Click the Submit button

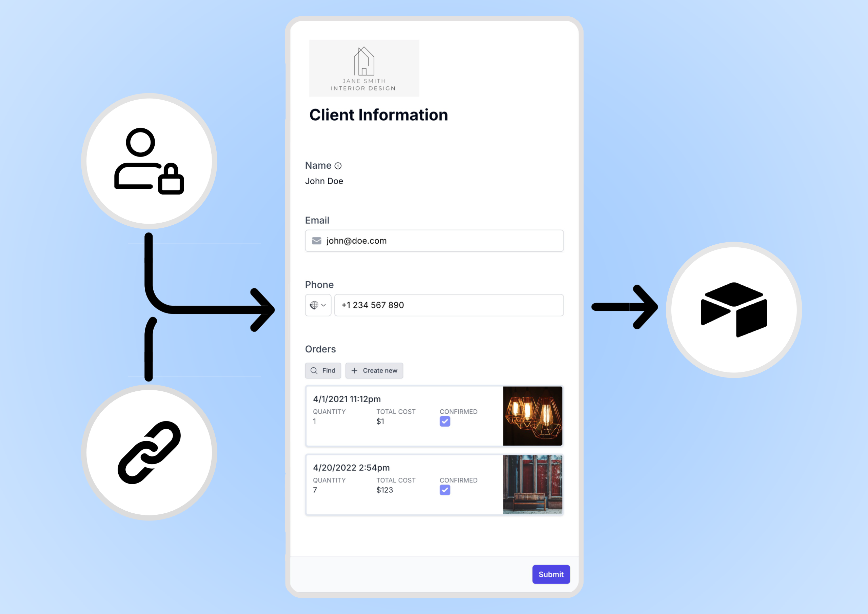(x=551, y=574)
